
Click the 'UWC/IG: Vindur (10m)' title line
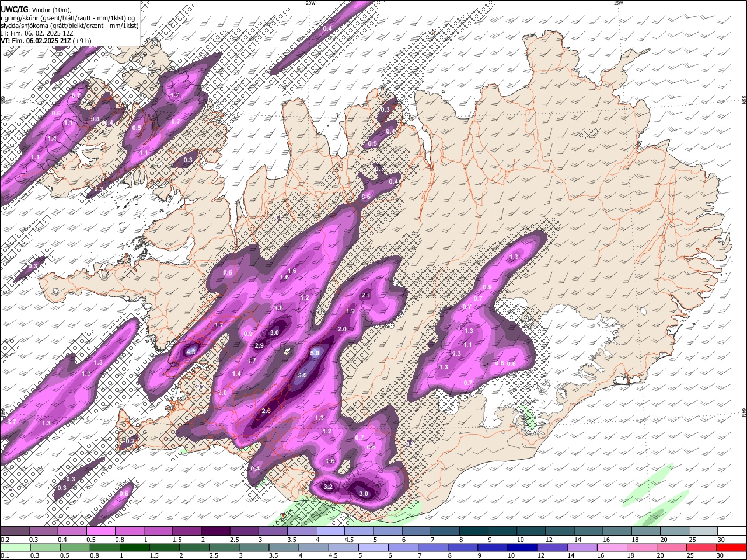point(34,9)
